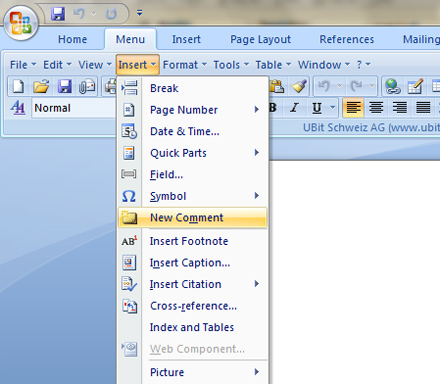This screenshot has height=384, width=440.
Task: Justify the text
Action: point(423,108)
